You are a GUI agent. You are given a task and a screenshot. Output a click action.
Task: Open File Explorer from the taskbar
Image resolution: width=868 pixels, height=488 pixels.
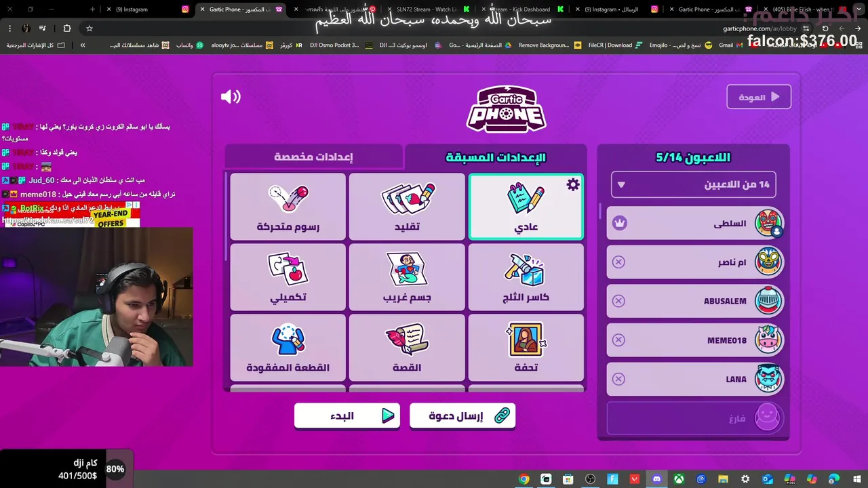point(723,479)
